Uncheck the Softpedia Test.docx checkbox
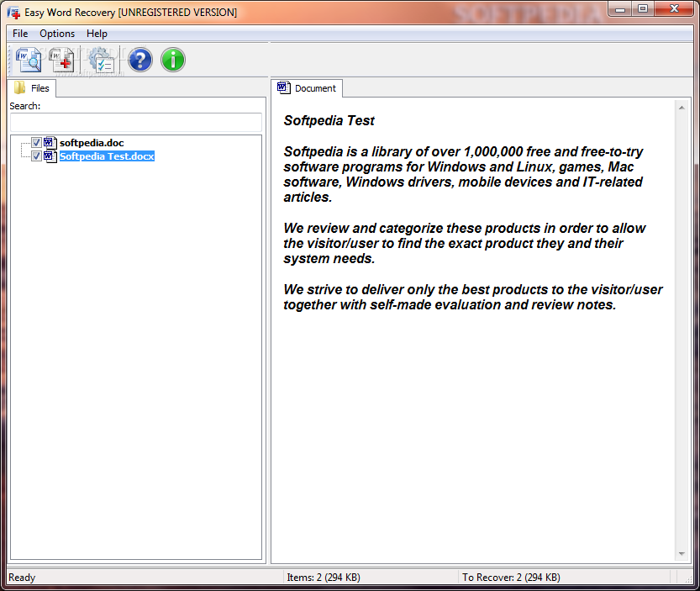Viewport: 700px width, 591px height. [37, 156]
